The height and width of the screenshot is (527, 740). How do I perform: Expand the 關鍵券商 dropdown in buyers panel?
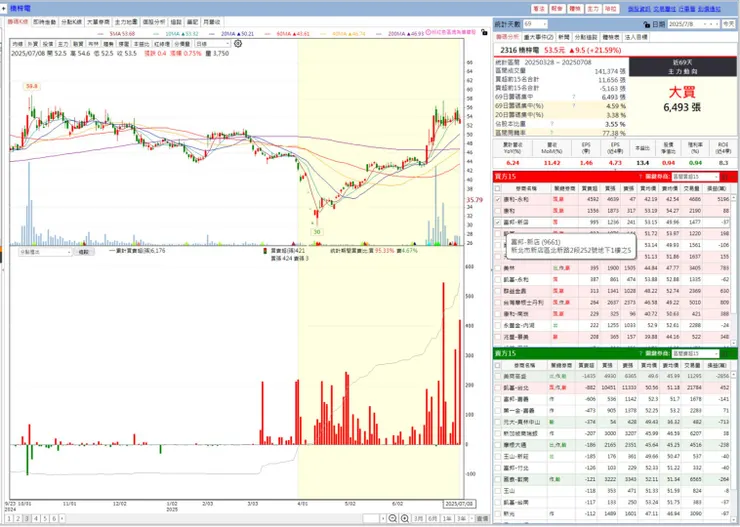(x=695, y=176)
